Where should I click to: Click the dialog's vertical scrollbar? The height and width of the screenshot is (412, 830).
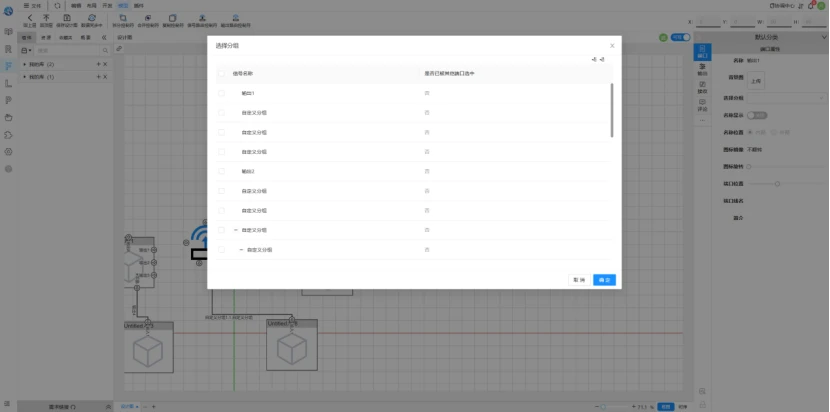click(612, 110)
